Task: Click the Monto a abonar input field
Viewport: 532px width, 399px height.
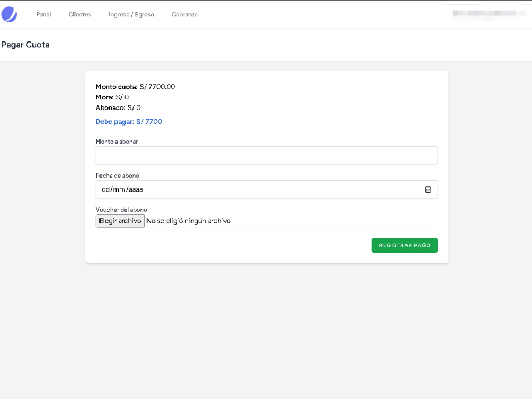Action: click(267, 155)
